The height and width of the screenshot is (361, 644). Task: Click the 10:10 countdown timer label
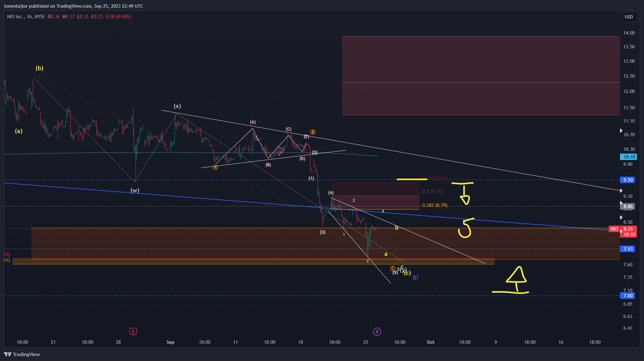pos(629,235)
